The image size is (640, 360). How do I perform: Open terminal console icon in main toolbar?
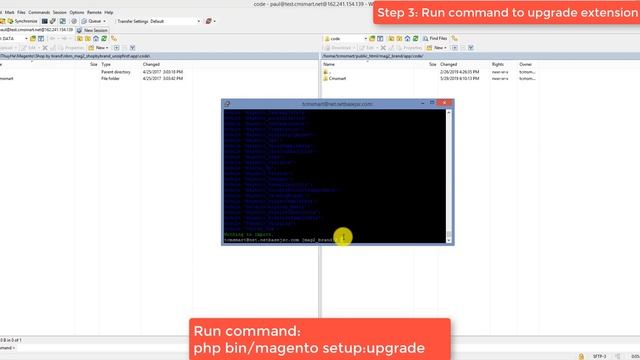[x=44, y=21]
